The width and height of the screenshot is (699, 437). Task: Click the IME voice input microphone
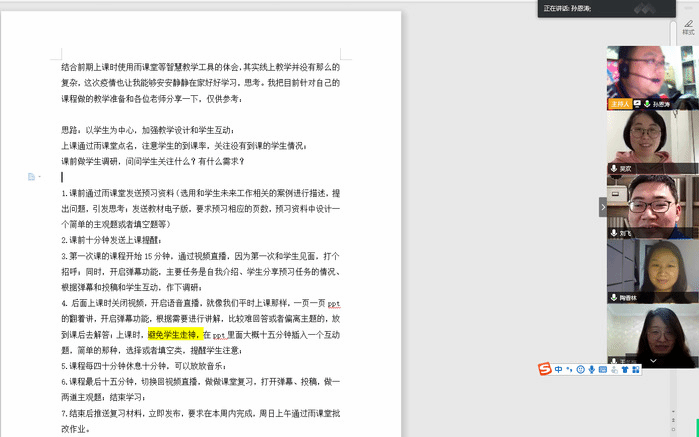[x=592, y=370]
